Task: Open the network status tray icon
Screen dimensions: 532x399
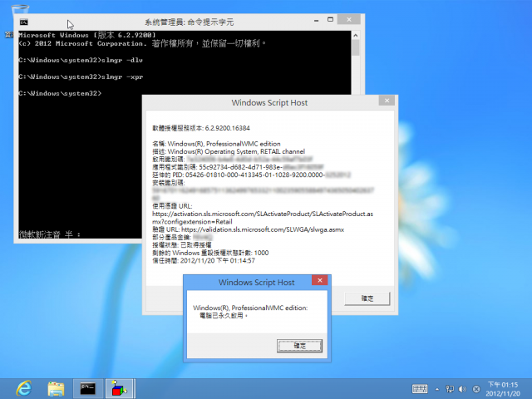Action: (x=450, y=389)
